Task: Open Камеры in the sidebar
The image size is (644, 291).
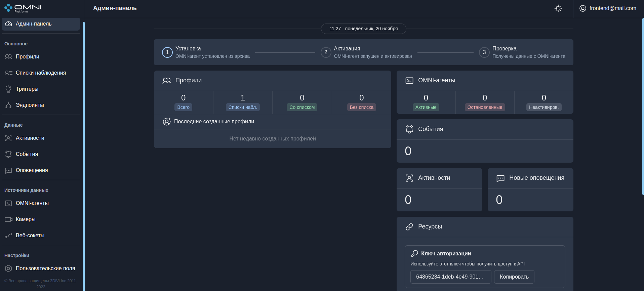Action: (x=41, y=219)
